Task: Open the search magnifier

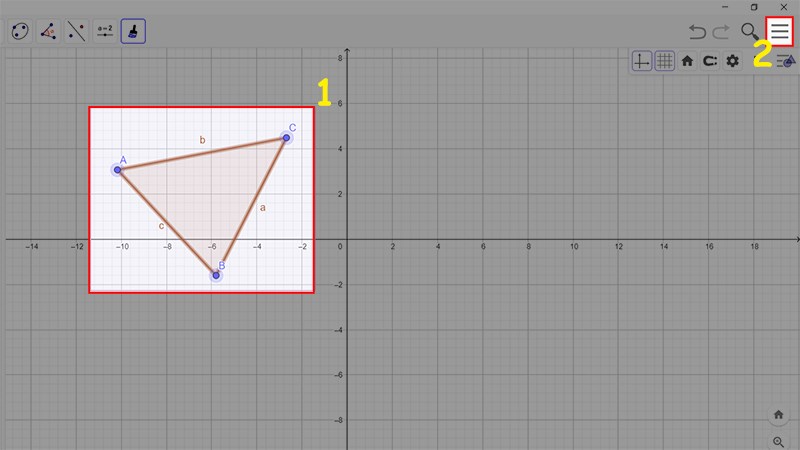Action: [749, 32]
